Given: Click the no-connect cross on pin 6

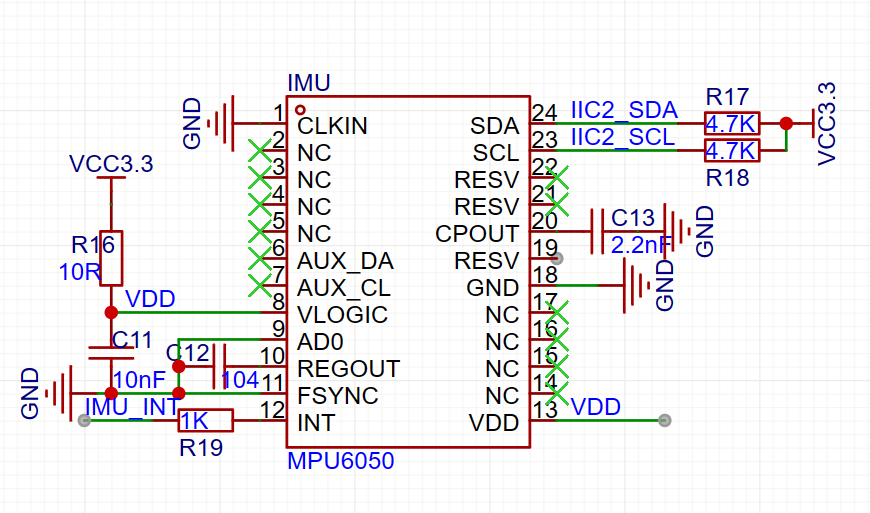Looking at the screenshot, I should point(260,258).
